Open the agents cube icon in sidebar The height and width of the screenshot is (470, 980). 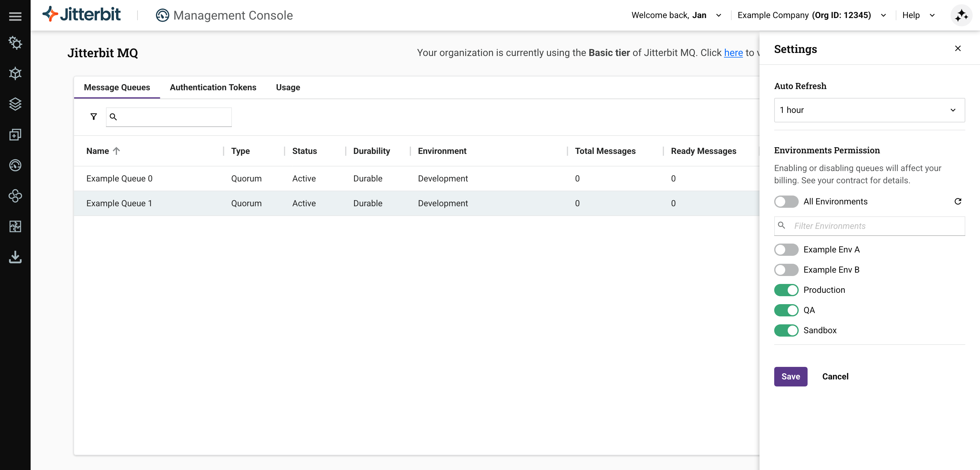tap(15, 73)
